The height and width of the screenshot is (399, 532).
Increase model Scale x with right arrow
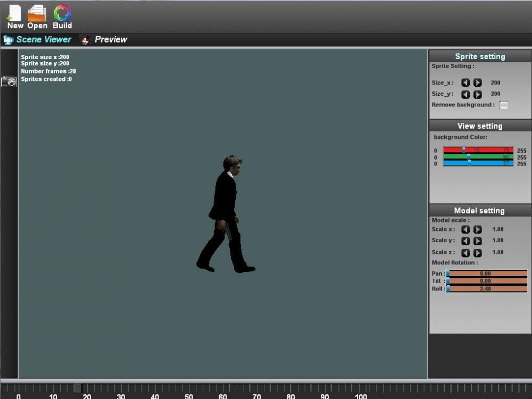[478, 229]
